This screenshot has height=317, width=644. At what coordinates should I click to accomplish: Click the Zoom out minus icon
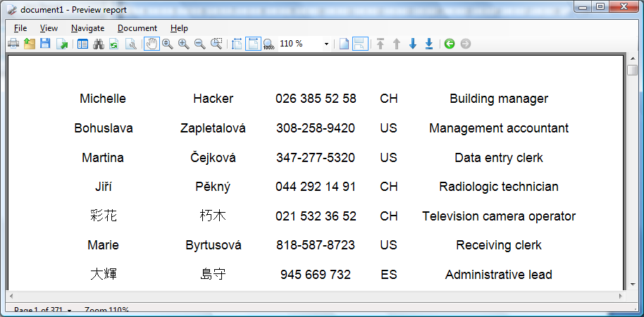[200, 44]
